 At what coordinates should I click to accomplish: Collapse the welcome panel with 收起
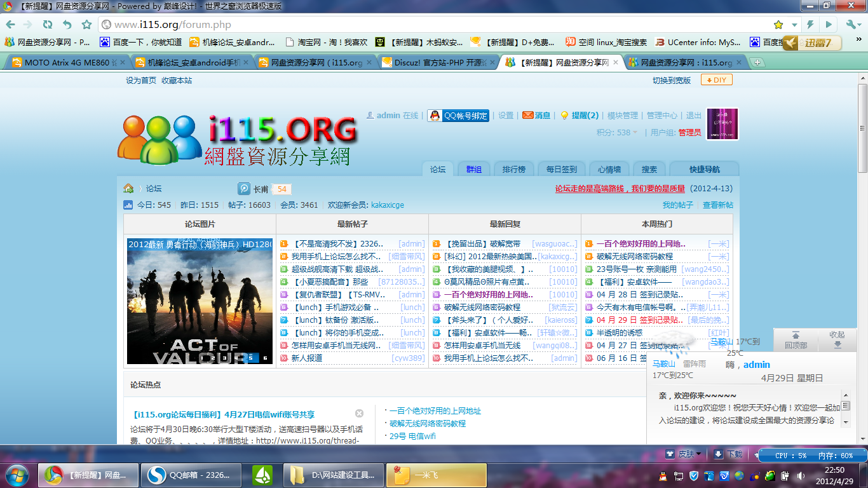pyautogui.click(x=837, y=339)
